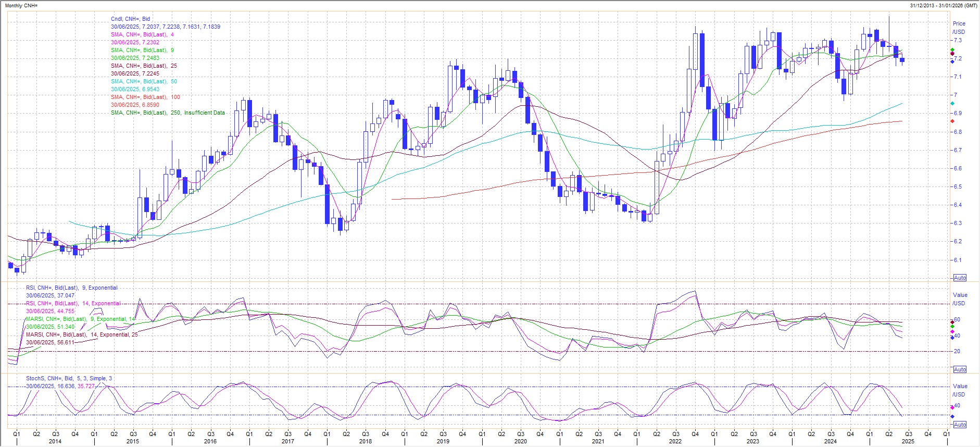This screenshot has height=447, width=980.
Task: Select the 'Cndl, CNH=, Bid' legend entry
Action: click(130, 19)
